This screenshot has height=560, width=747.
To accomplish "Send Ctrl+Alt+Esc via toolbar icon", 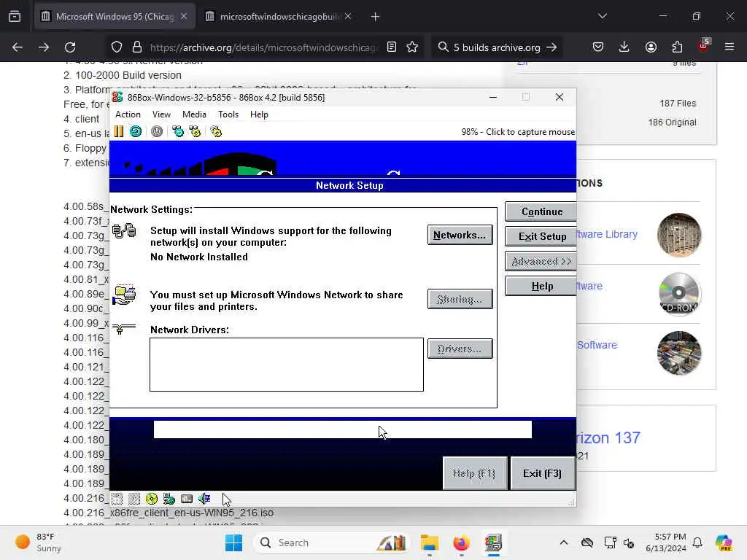I will pyautogui.click(x=195, y=131).
